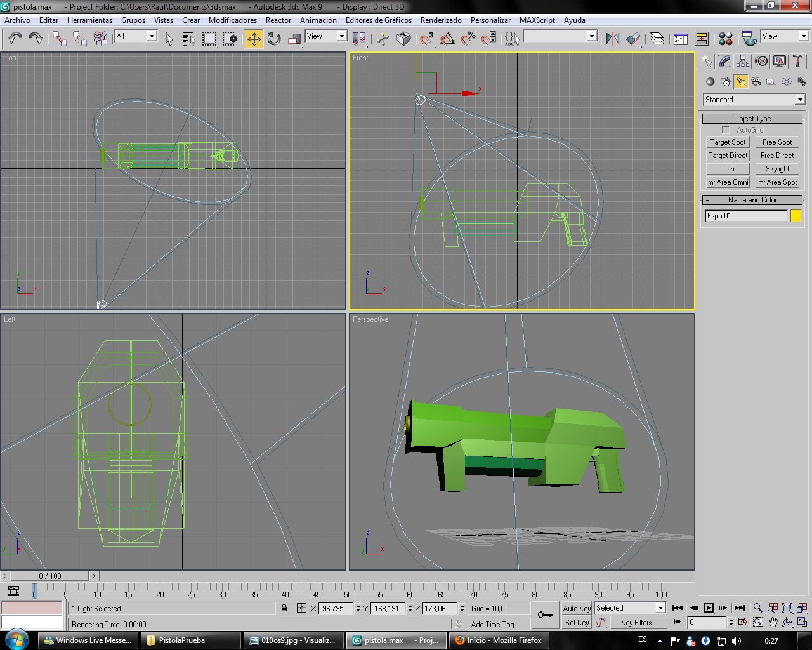Open the selection filter 'All' dropdown
812x650 pixels.
click(x=136, y=36)
